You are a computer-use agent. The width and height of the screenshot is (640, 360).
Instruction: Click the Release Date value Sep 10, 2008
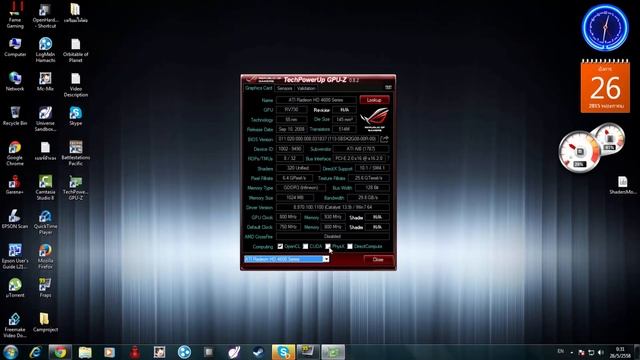tap(291, 129)
